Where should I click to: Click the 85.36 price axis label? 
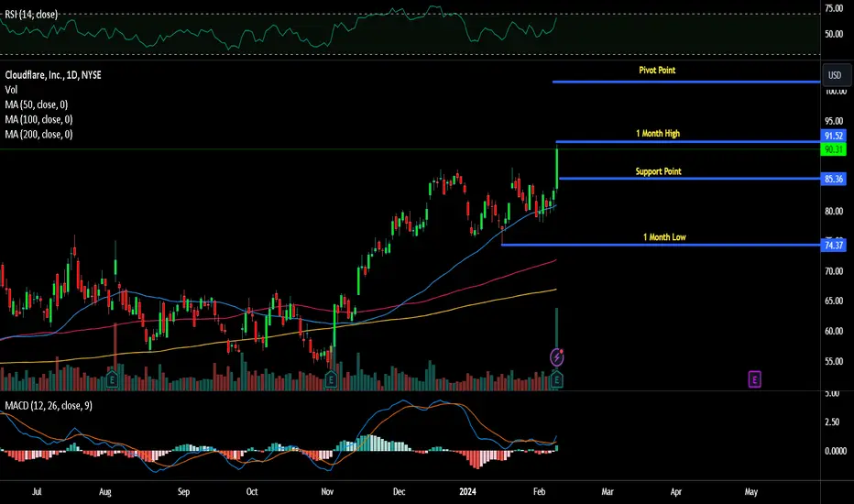click(833, 179)
